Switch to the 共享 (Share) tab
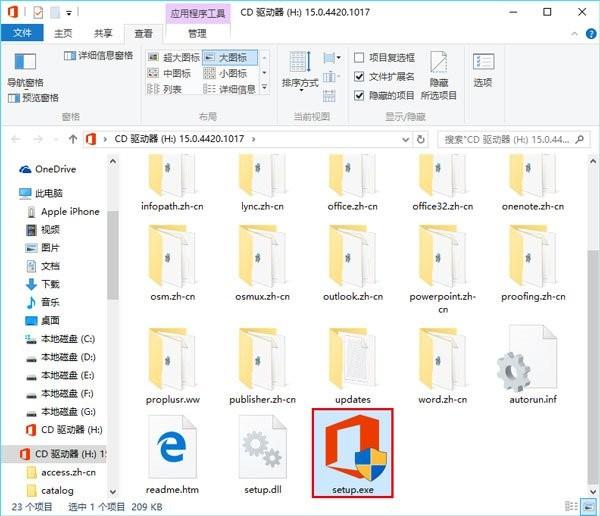The image size is (600, 516). (x=103, y=34)
